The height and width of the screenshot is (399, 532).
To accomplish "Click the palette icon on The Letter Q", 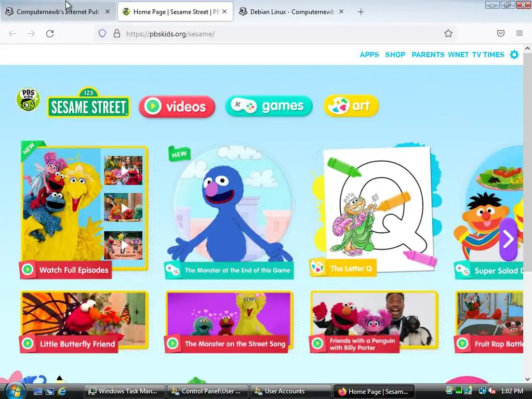I will tap(318, 268).
